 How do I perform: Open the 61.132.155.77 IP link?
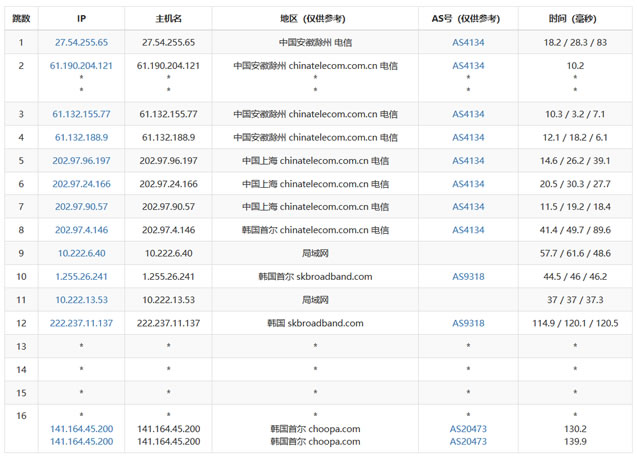[x=81, y=114]
